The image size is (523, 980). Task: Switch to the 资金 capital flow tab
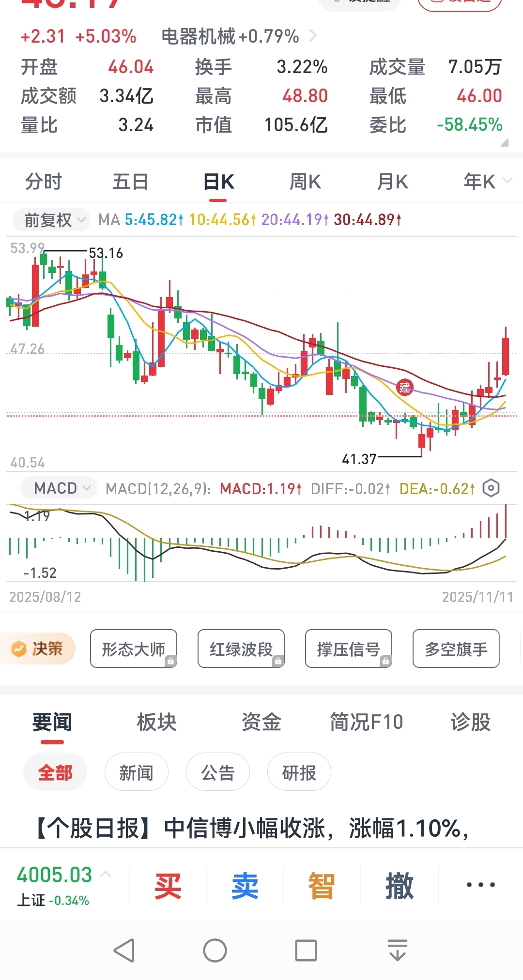click(x=261, y=723)
